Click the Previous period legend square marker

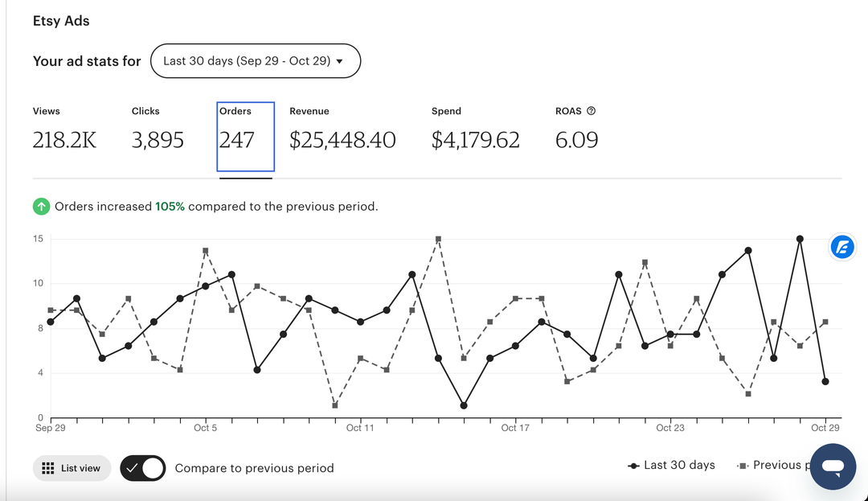click(743, 466)
